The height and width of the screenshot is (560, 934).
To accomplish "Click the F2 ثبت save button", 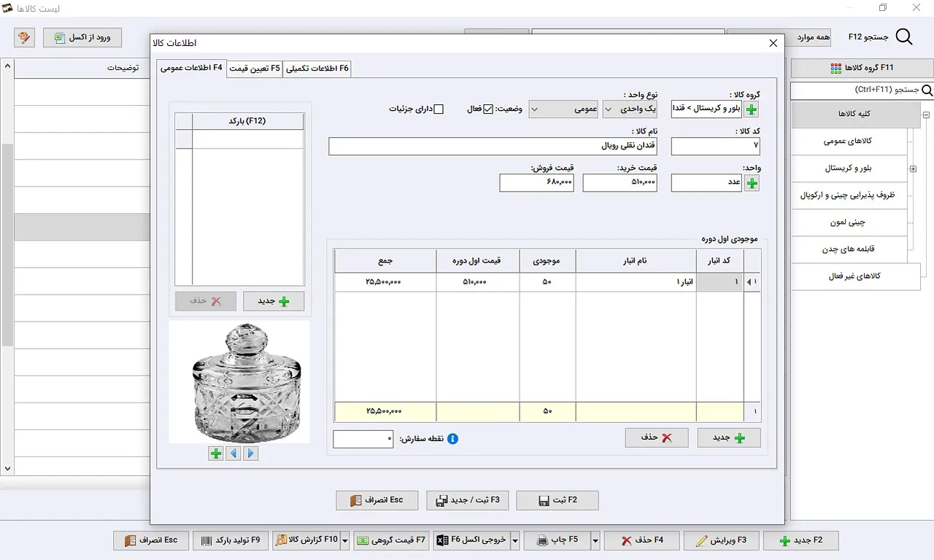I will pos(557,500).
